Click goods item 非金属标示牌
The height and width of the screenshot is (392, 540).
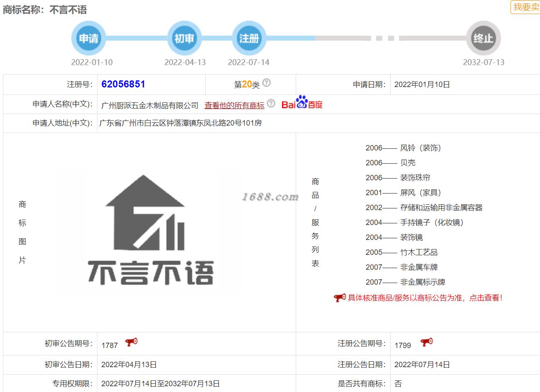(x=423, y=282)
